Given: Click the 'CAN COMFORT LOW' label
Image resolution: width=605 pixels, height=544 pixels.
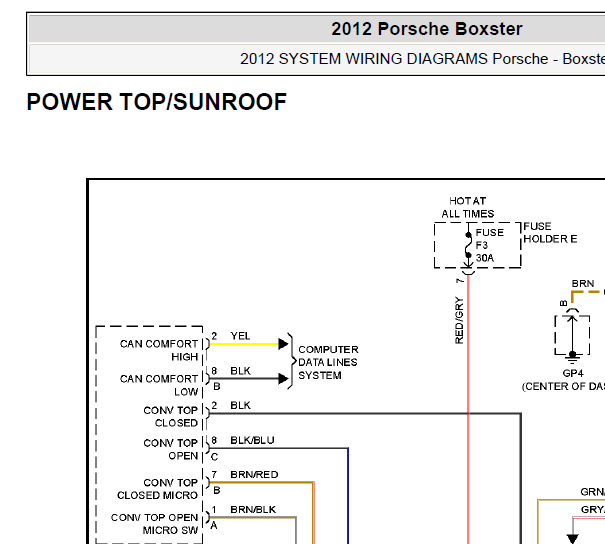Looking at the screenshot, I should click(x=159, y=385).
